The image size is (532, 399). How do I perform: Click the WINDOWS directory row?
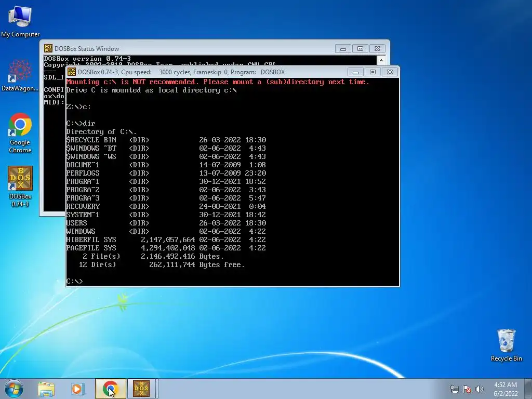[166, 231]
